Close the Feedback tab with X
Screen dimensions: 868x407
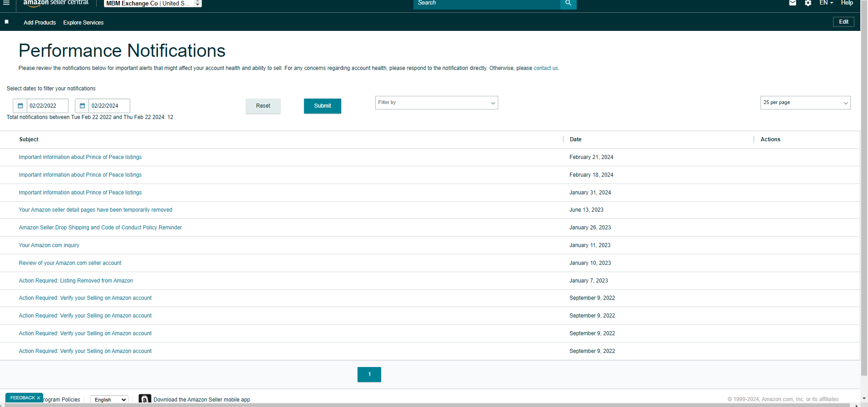[39, 398]
